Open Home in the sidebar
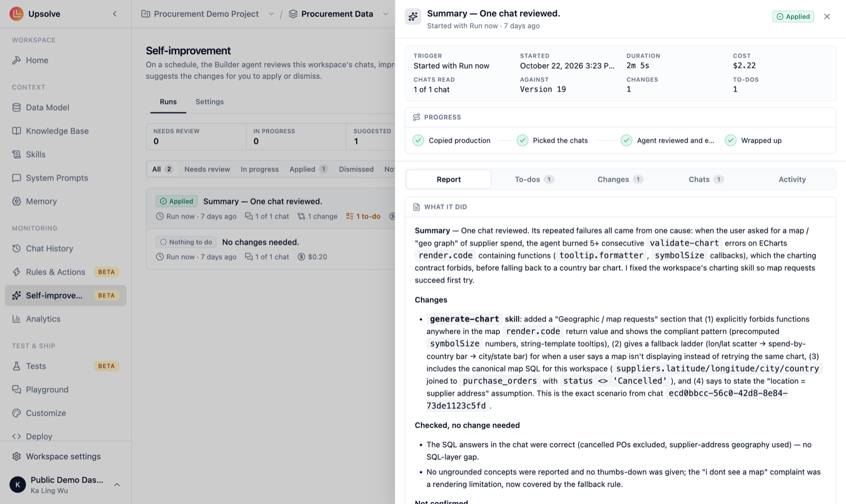 (66, 60)
